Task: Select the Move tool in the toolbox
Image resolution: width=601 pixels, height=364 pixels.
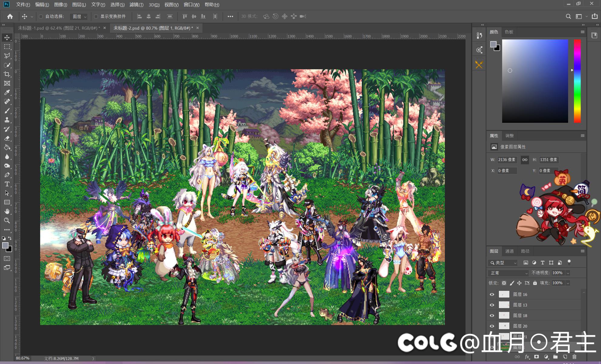Action: pyautogui.click(x=7, y=38)
